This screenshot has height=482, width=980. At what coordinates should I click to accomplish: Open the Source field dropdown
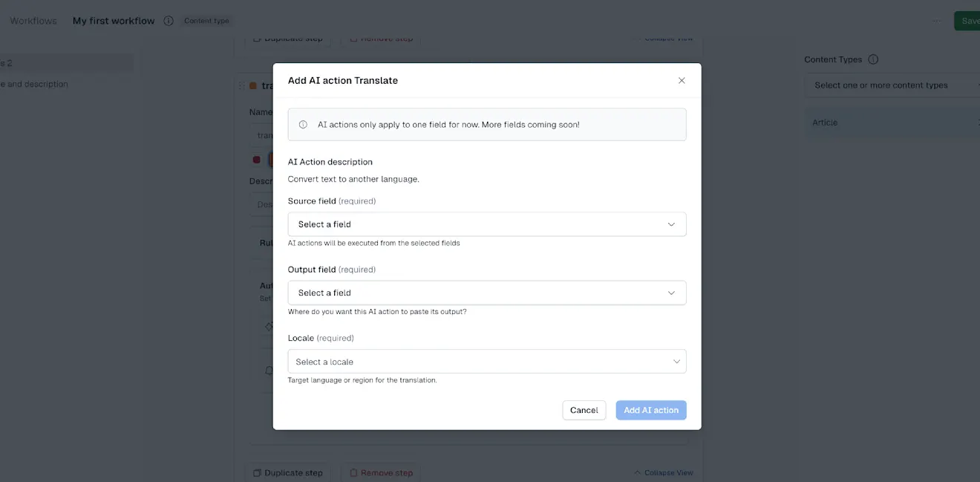click(486, 224)
